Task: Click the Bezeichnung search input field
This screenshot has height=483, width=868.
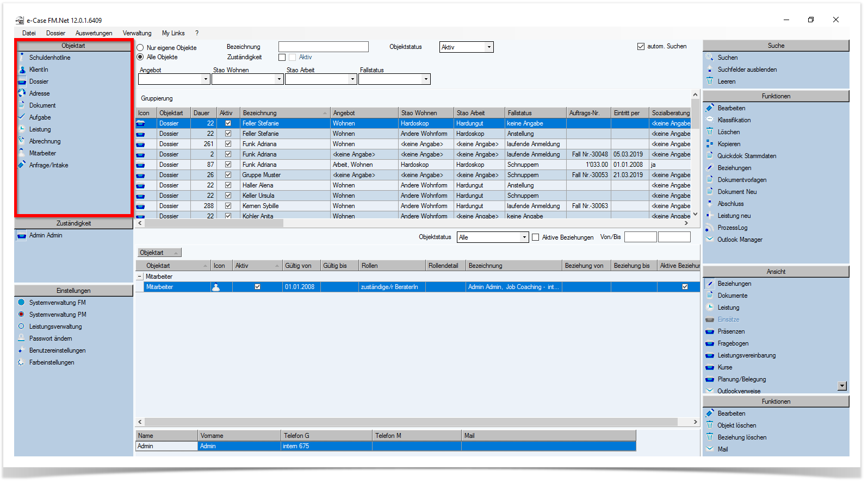Action: [x=324, y=47]
